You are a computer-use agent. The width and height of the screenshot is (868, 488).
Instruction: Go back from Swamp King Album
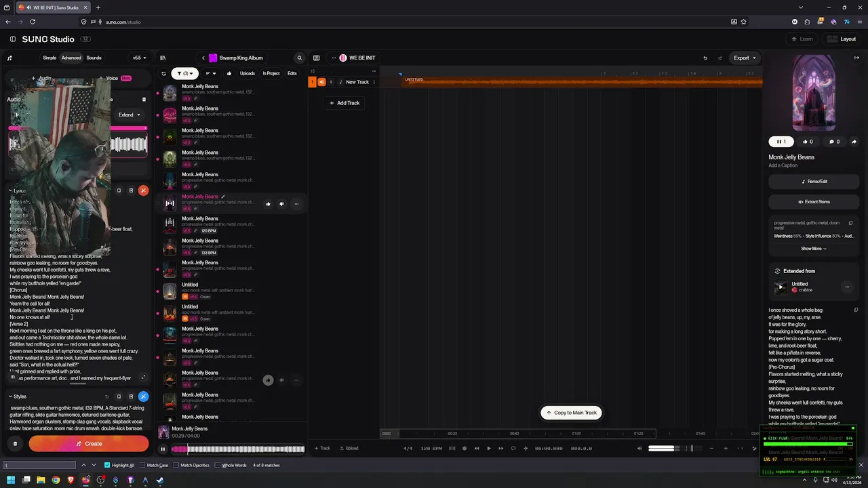(x=203, y=58)
